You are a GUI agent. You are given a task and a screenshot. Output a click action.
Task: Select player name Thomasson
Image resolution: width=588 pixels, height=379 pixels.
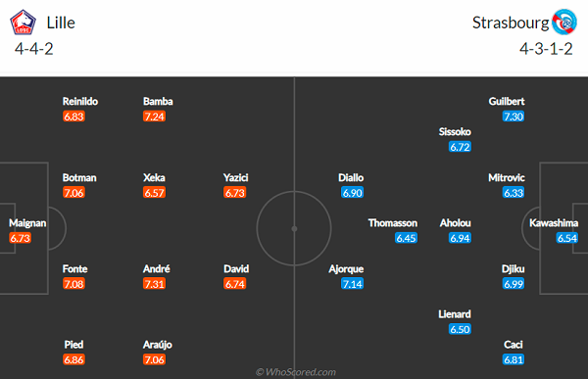[x=393, y=223]
